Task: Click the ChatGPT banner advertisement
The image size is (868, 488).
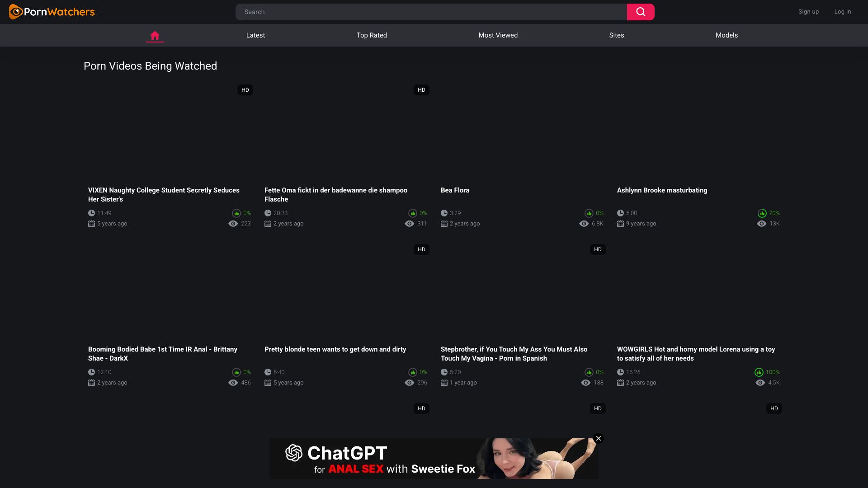Action: tap(434, 459)
